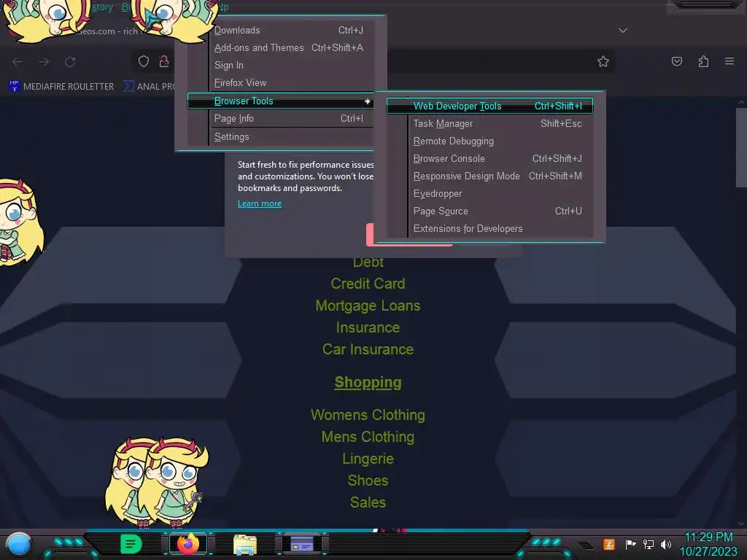The width and height of the screenshot is (747, 560).
Task: Open the network tray icon
Action: 649,544
